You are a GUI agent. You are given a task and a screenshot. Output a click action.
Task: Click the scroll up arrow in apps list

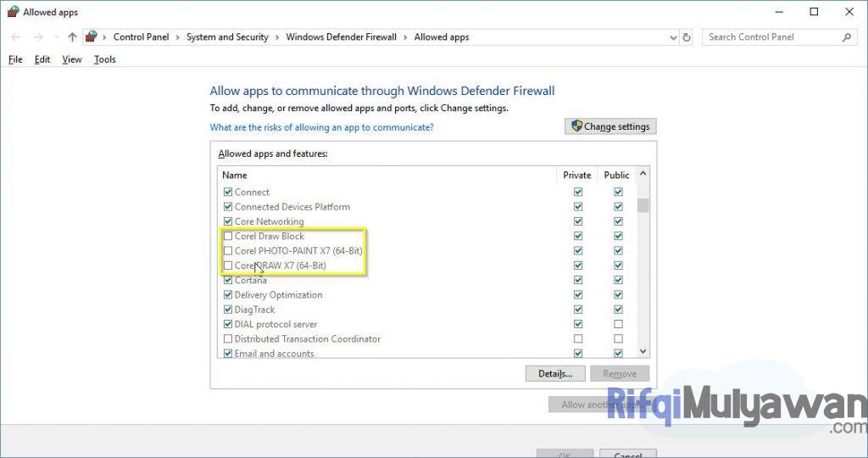[x=643, y=175]
